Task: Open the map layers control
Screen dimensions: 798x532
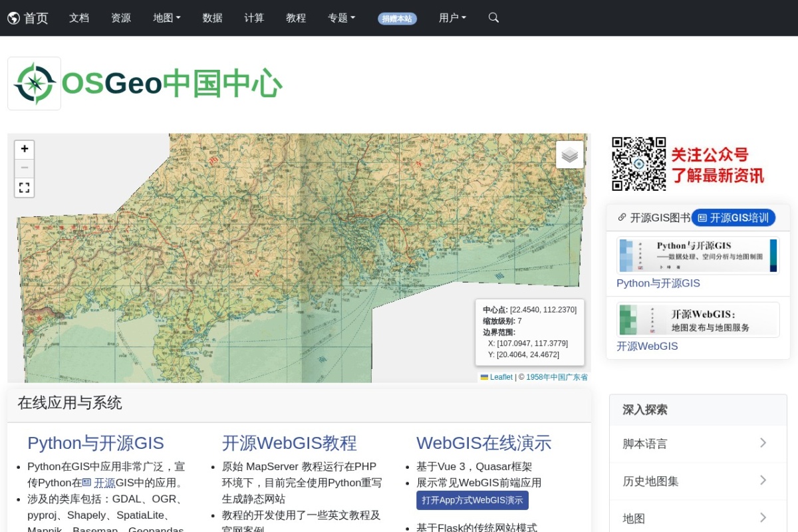Action: [x=570, y=154]
